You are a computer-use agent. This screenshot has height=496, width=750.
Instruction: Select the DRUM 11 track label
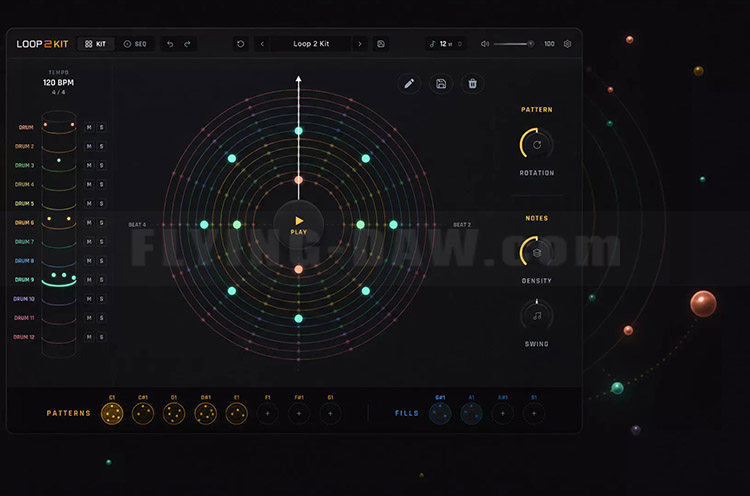click(24, 318)
